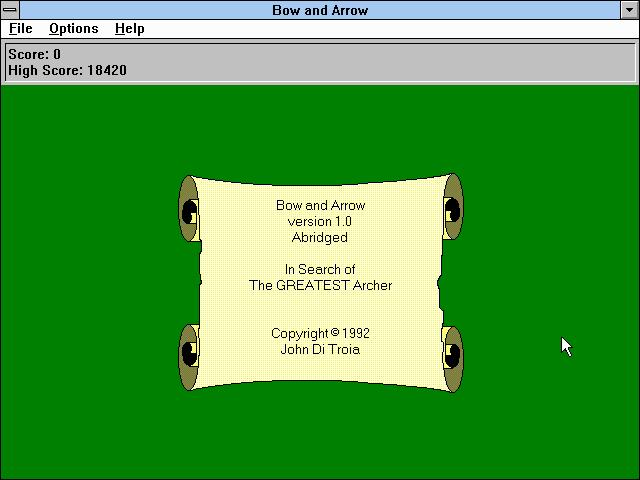Open the File menu
The height and width of the screenshot is (480, 640).
[20, 29]
